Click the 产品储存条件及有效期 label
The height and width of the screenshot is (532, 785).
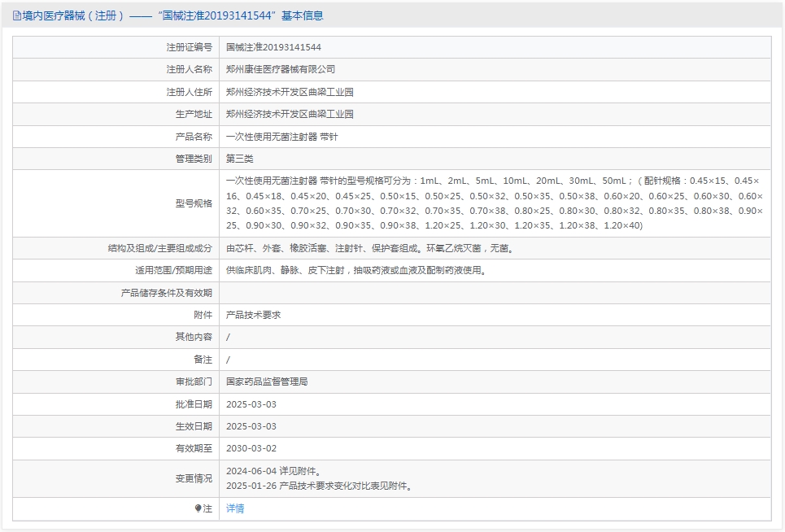(167, 293)
